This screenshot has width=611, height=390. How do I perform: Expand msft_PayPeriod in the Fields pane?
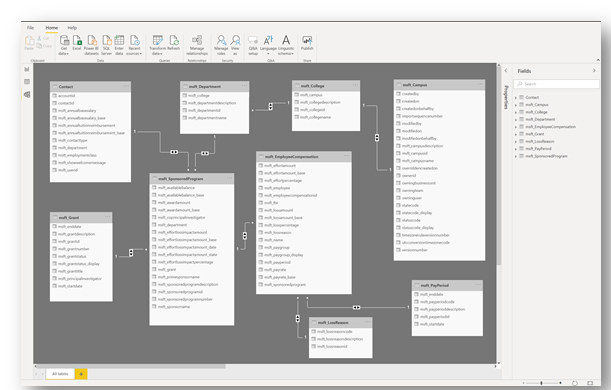point(516,149)
